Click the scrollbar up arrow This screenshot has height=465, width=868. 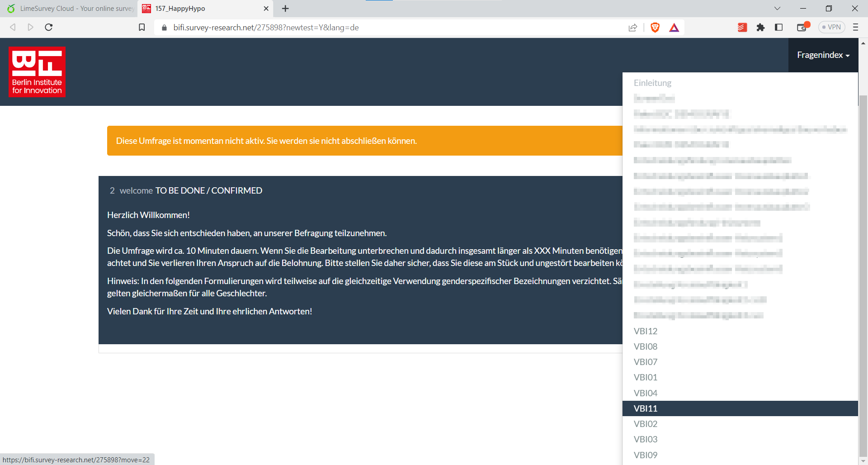(863, 43)
